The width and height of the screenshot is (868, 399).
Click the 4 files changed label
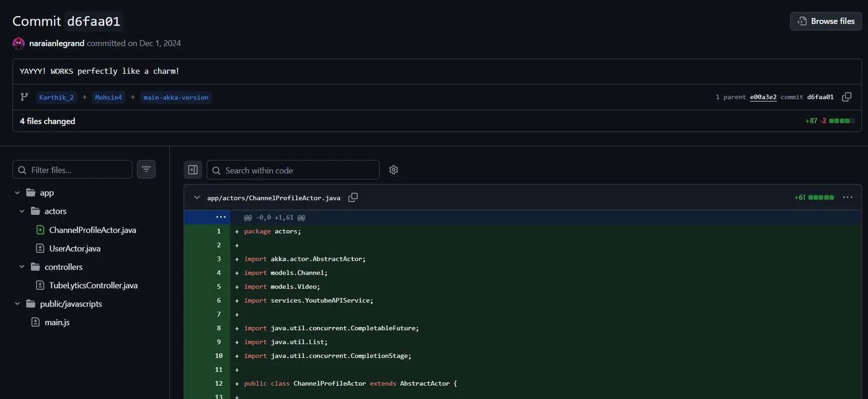click(x=47, y=121)
